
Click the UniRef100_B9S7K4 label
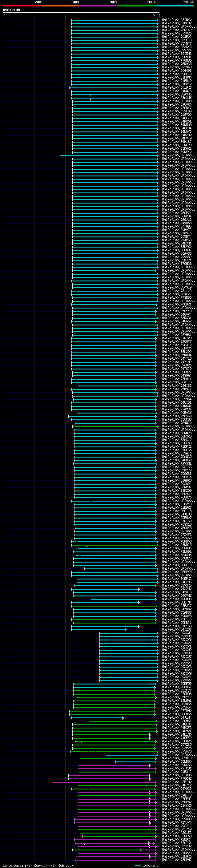(176, 50)
